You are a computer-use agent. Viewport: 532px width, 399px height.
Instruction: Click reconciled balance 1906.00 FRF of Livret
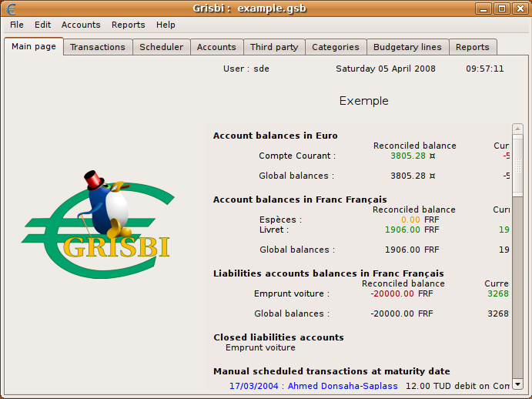click(412, 230)
